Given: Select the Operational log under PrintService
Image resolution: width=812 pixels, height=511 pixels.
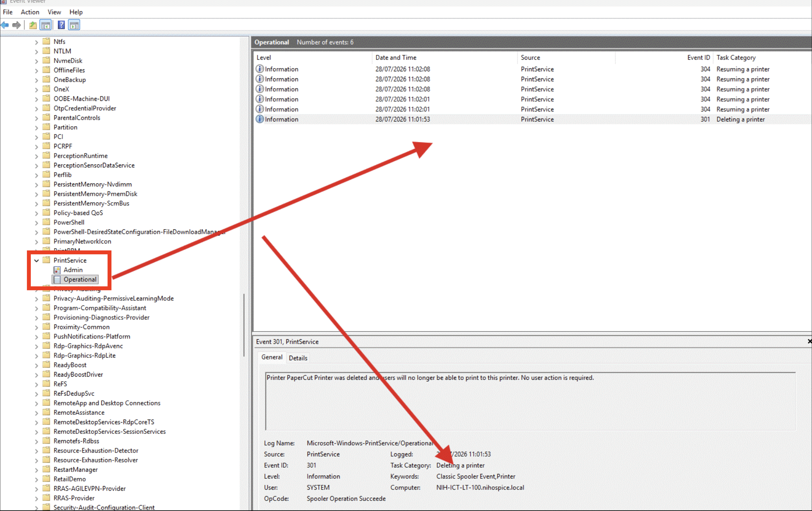Looking at the screenshot, I should [x=80, y=280].
